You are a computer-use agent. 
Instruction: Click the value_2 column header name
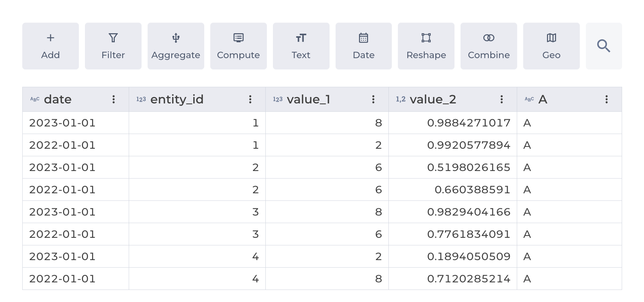(x=433, y=99)
